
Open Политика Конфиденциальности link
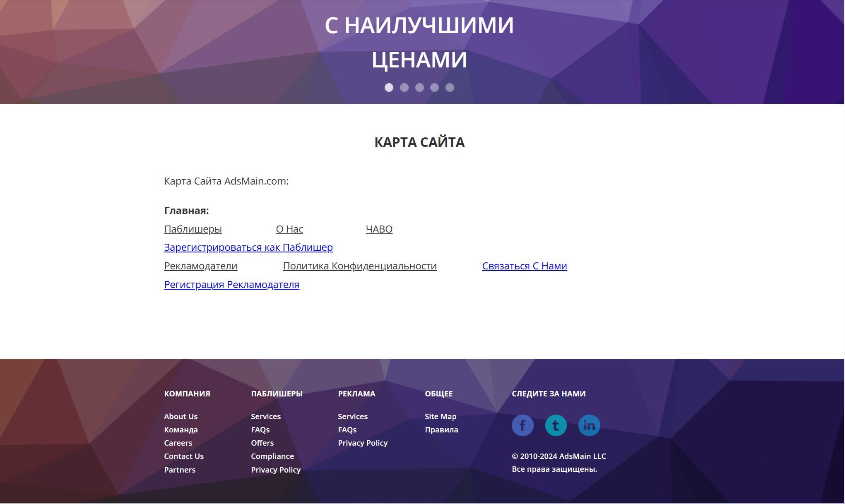[x=359, y=266]
